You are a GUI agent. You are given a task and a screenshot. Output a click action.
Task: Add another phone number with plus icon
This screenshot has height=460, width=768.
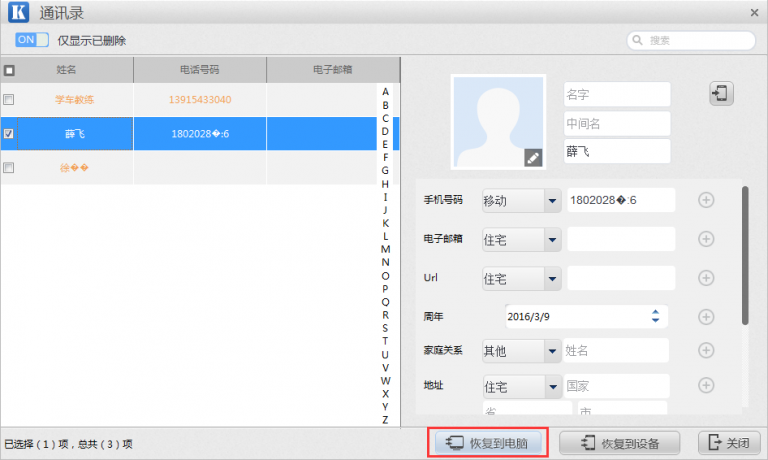[x=706, y=200]
